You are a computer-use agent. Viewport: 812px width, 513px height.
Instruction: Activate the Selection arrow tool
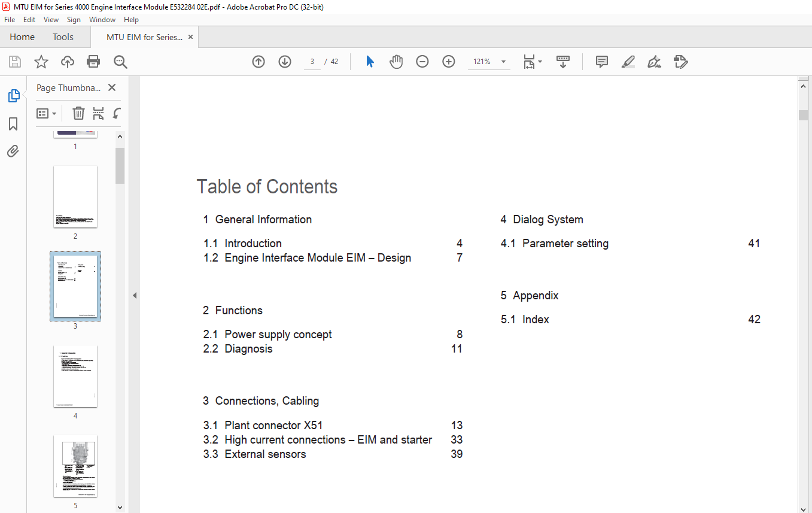370,62
